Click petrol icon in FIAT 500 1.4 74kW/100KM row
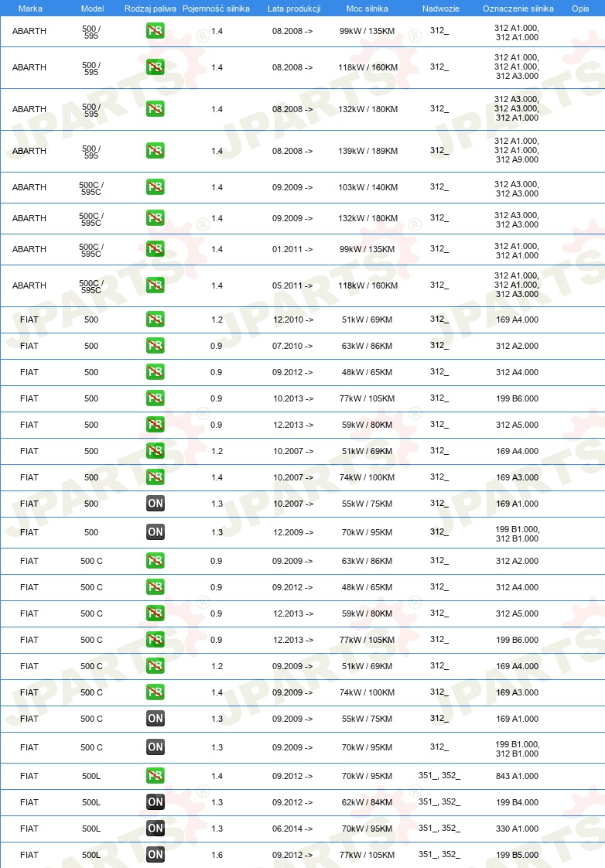The image size is (605, 868). point(156,477)
